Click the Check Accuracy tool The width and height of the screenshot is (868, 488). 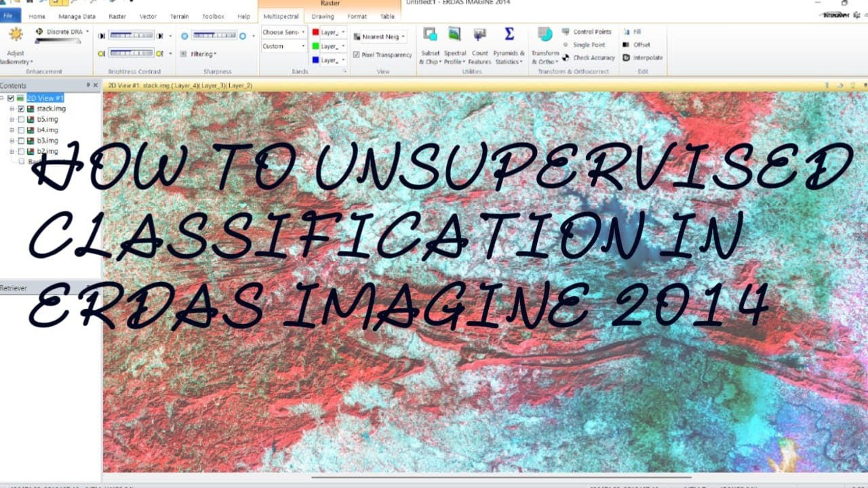click(x=588, y=58)
